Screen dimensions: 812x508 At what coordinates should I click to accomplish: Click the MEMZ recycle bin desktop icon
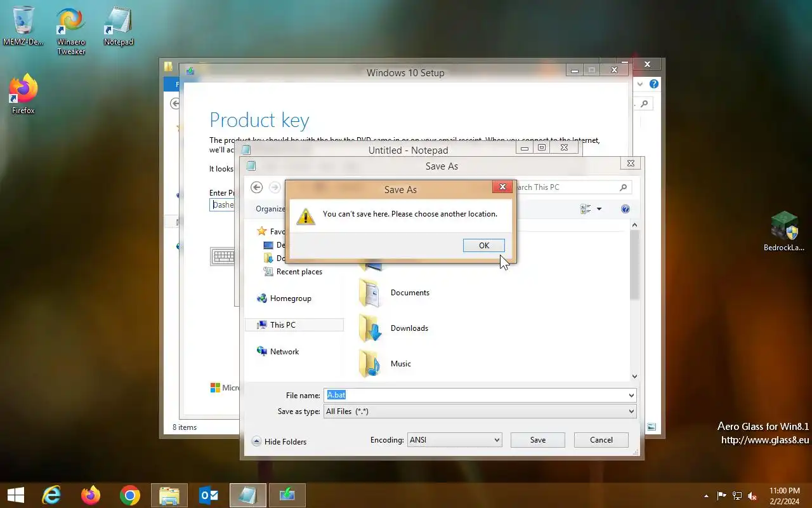pos(23,27)
